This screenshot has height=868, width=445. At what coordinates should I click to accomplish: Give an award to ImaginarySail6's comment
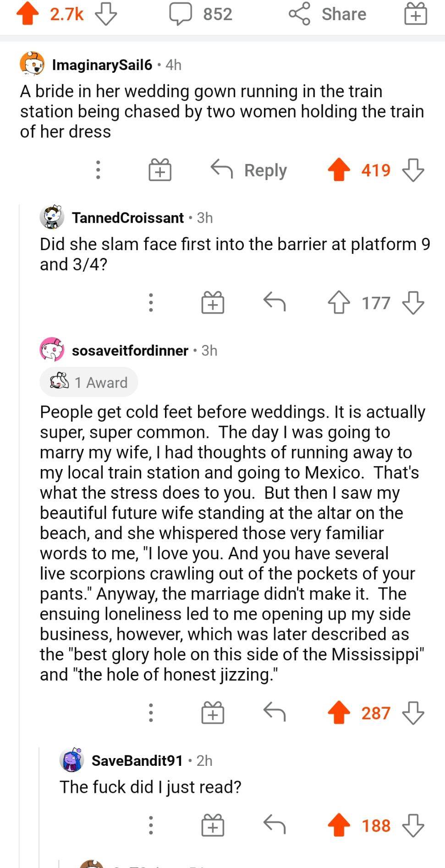[159, 170]
